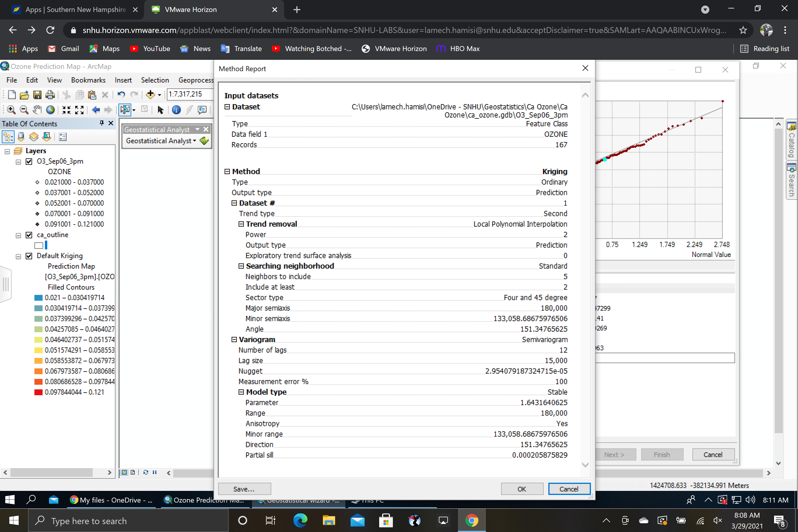Switch contents to List By Drawing Order
Image resolution: width=798 pixels, height=532 pixels.
click(8, 137)
